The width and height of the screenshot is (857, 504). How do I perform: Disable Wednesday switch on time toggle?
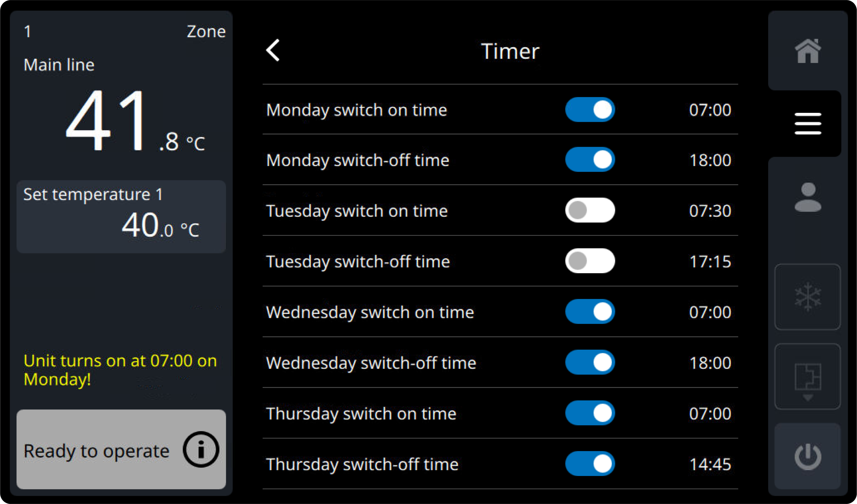pos(590,312)
